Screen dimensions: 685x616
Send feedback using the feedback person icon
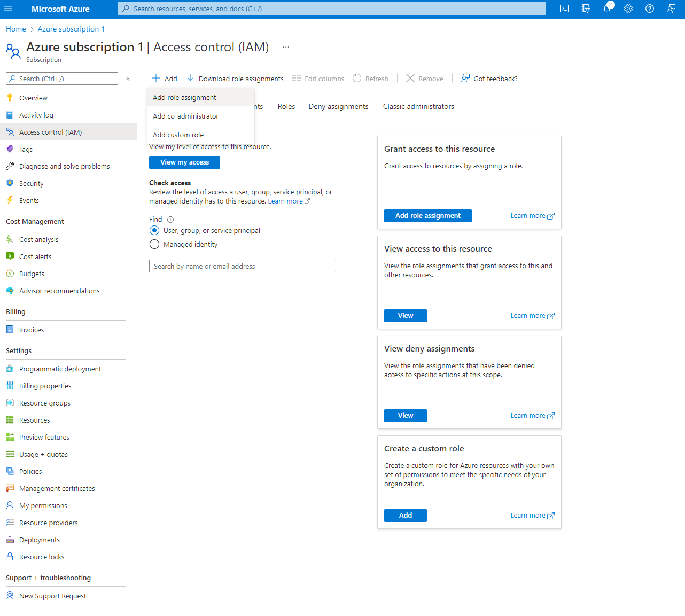point(671,9)
